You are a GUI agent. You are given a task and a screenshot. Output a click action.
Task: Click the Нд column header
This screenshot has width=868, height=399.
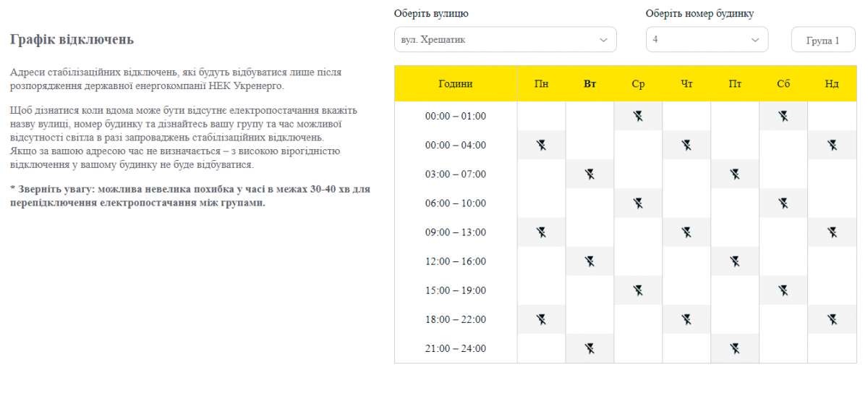[832, 84]
